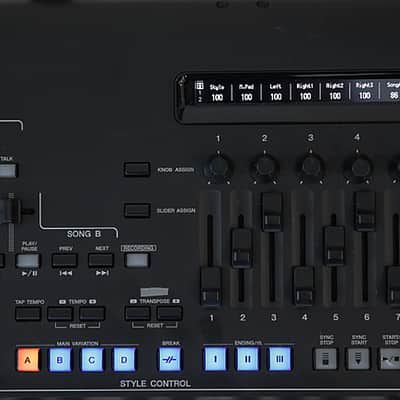Select Main Variation C button

pos(92,360)
